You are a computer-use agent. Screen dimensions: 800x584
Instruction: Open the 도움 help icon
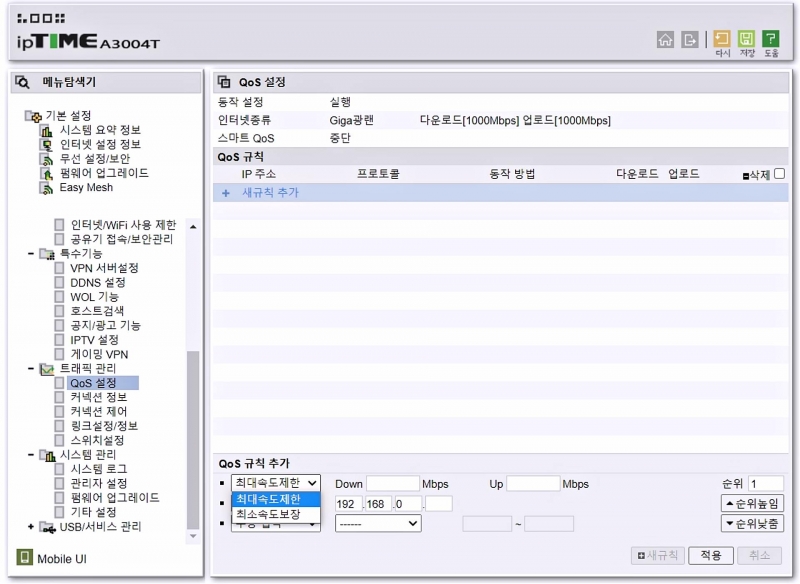771,40
